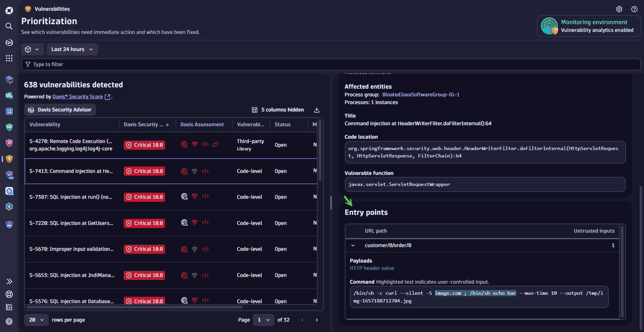This screenshot has width=644, height=332.
Task: Click the javax.servlet.ServletRequestWrapper vulnerable function box
Action: (x=485, y=185)
